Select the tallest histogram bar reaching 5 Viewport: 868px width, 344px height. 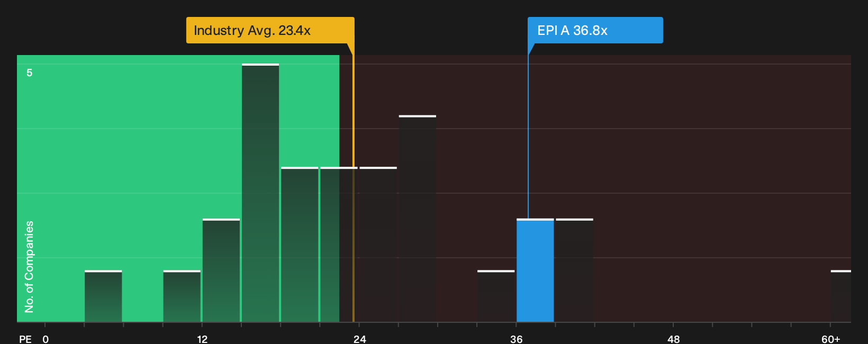click(260, 193)
